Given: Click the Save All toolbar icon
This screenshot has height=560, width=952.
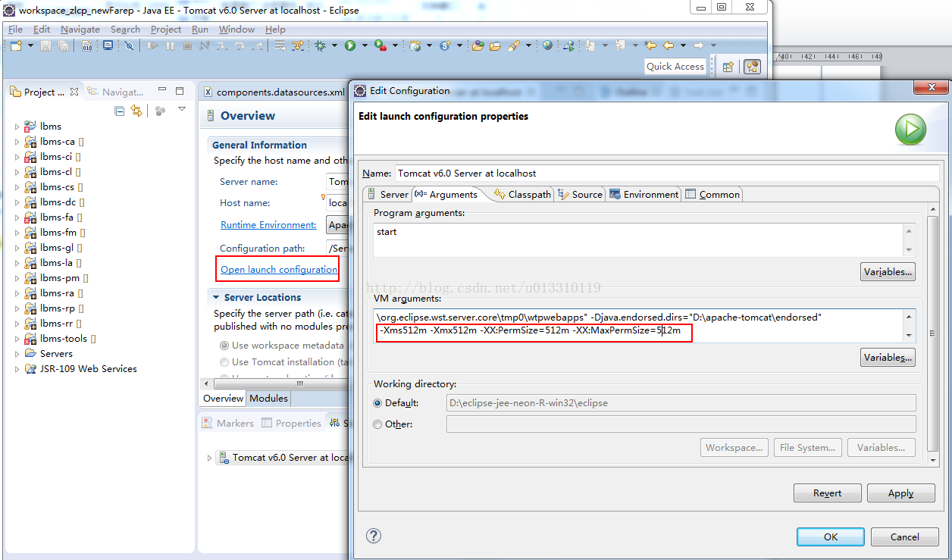Looking at the screenshot, I should pos(63,45).
